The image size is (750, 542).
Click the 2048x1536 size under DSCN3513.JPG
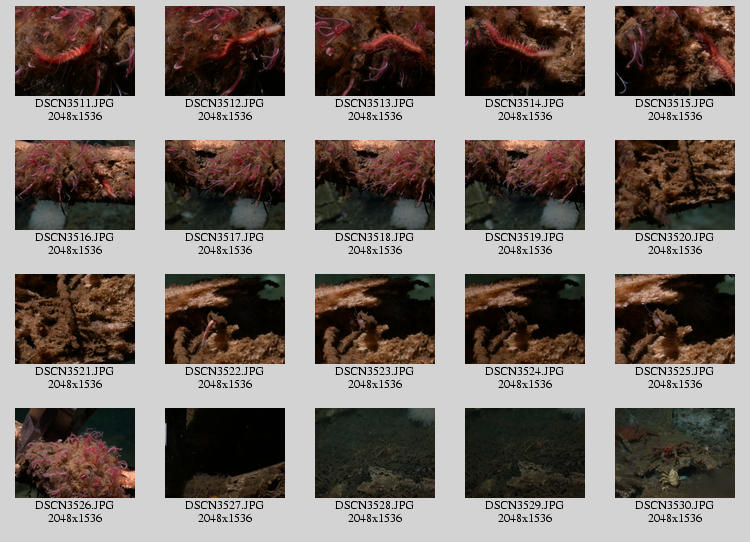(375, 116)
